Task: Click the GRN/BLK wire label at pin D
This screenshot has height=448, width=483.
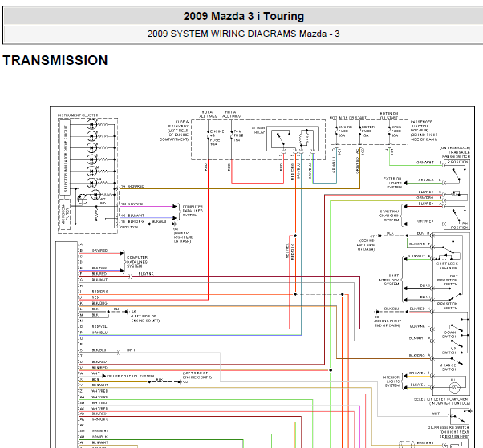Action: click(426, 180)
